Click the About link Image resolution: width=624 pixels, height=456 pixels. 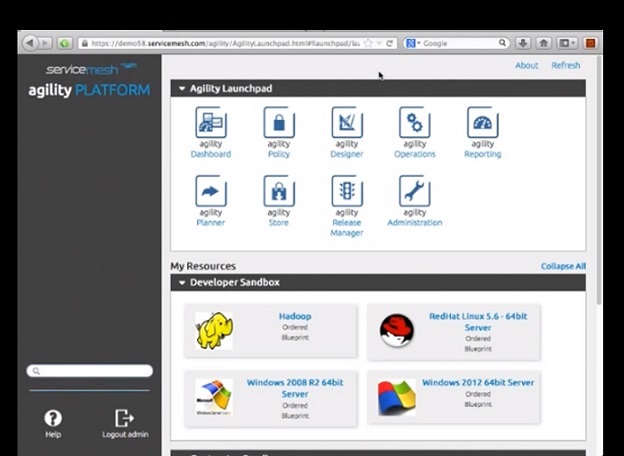pyautogui.click(x=526, y=65)
